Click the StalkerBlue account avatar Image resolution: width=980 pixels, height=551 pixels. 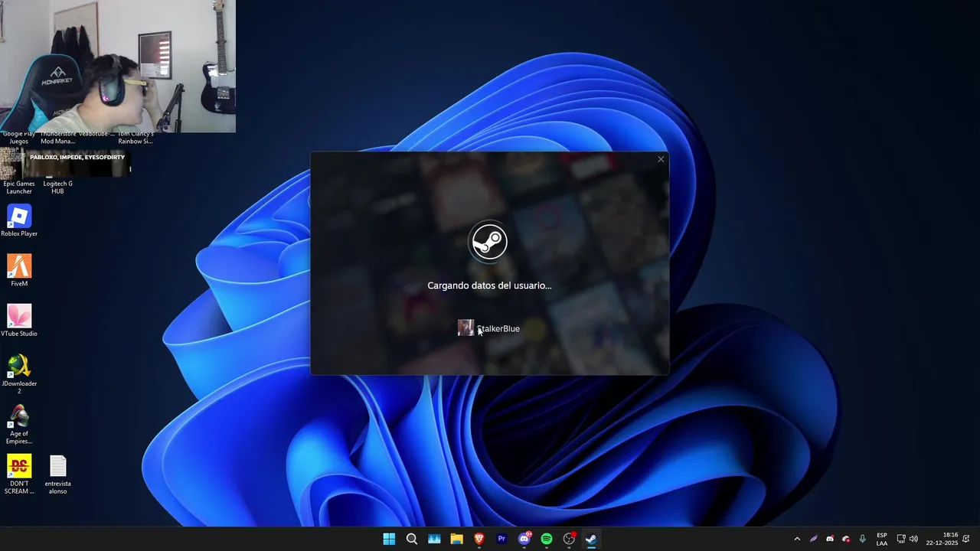[465, 328]
